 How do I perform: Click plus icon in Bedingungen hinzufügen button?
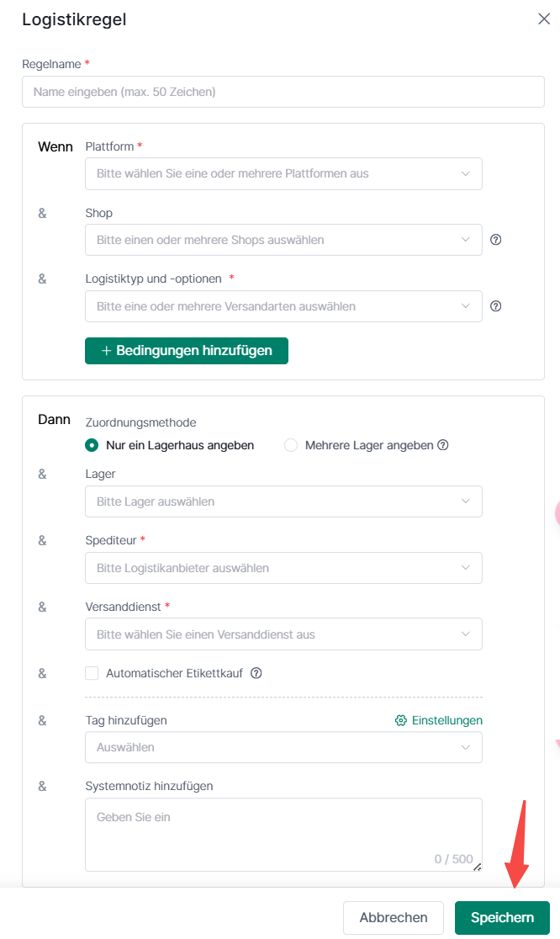click(106, 351)
